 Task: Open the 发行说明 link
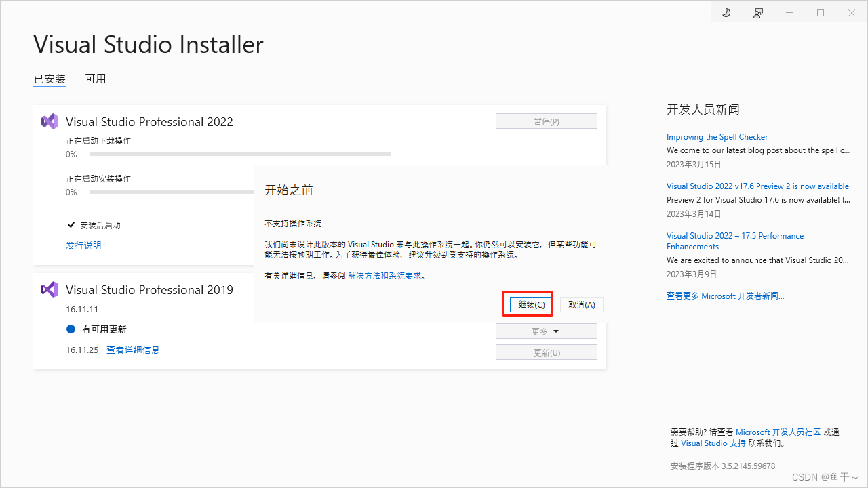click(x=83, y=245)
